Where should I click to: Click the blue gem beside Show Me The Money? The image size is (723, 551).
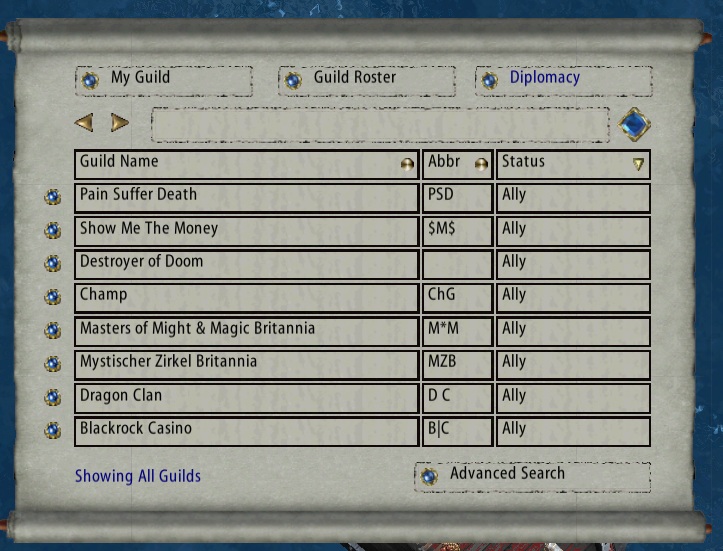point(53,230)
